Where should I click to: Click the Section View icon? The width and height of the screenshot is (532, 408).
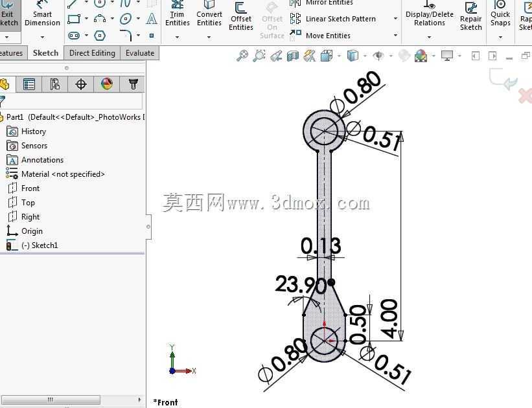[293, 55]
